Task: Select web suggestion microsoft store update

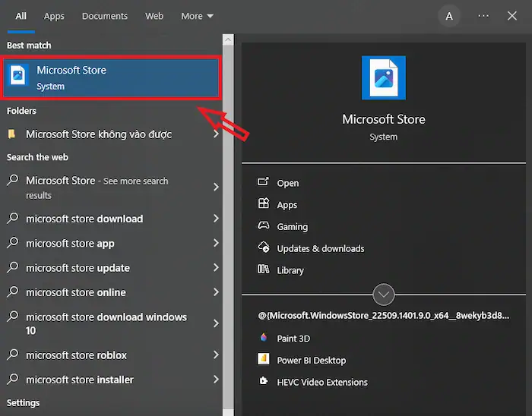Action: (x=78, y=268)
